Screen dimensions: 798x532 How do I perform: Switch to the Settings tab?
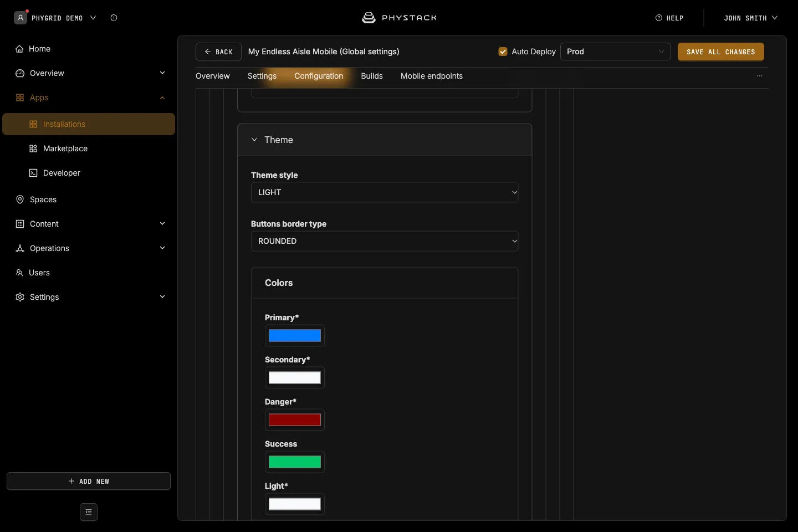click(x=262, y=76)
